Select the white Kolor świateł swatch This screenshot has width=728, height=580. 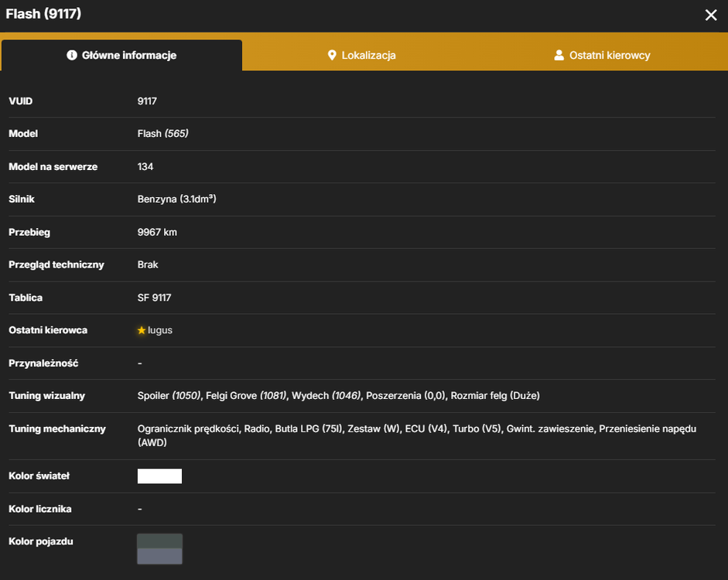159,476
